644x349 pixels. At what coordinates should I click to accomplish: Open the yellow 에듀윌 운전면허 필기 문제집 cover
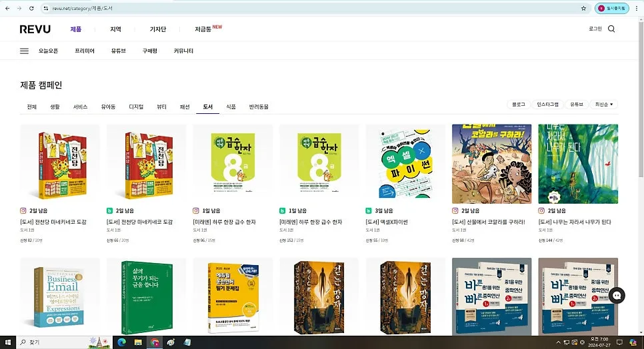point(233,297)
